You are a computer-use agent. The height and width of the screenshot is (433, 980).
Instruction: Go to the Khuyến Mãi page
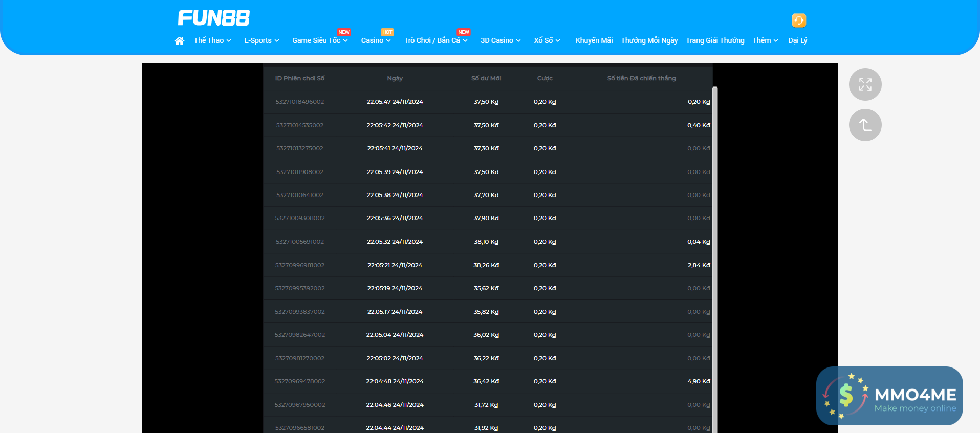(x=594, y=41)
